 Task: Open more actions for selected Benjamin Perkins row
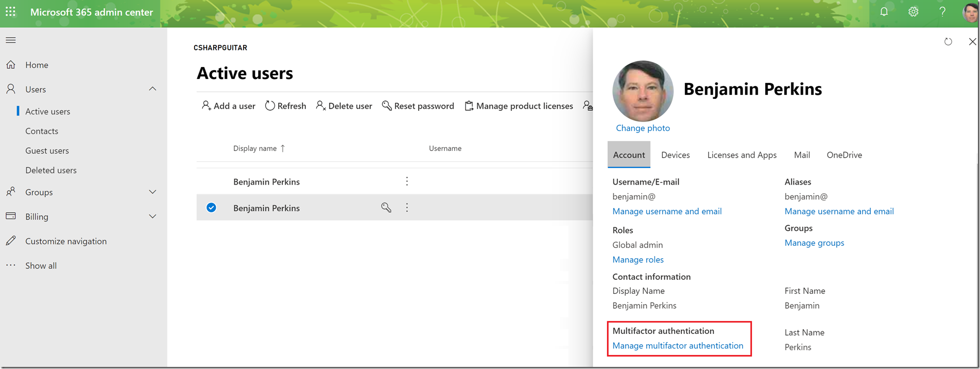point(407,207)
